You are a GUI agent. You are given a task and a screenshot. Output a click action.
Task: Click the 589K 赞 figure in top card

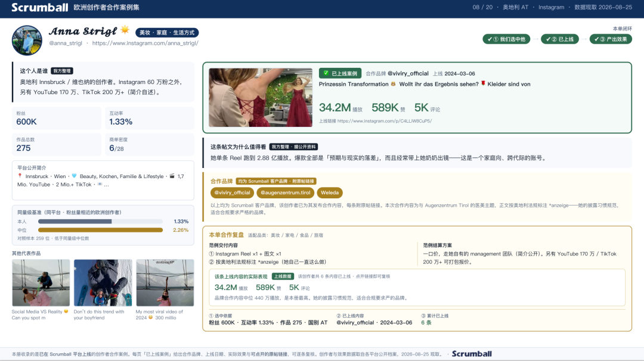point(389,107)
